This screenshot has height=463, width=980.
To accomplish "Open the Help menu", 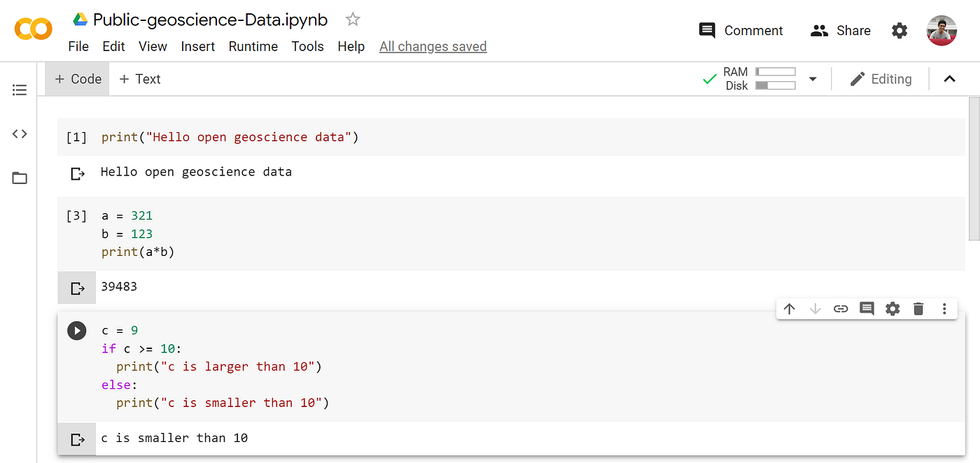I will point(351,47).
